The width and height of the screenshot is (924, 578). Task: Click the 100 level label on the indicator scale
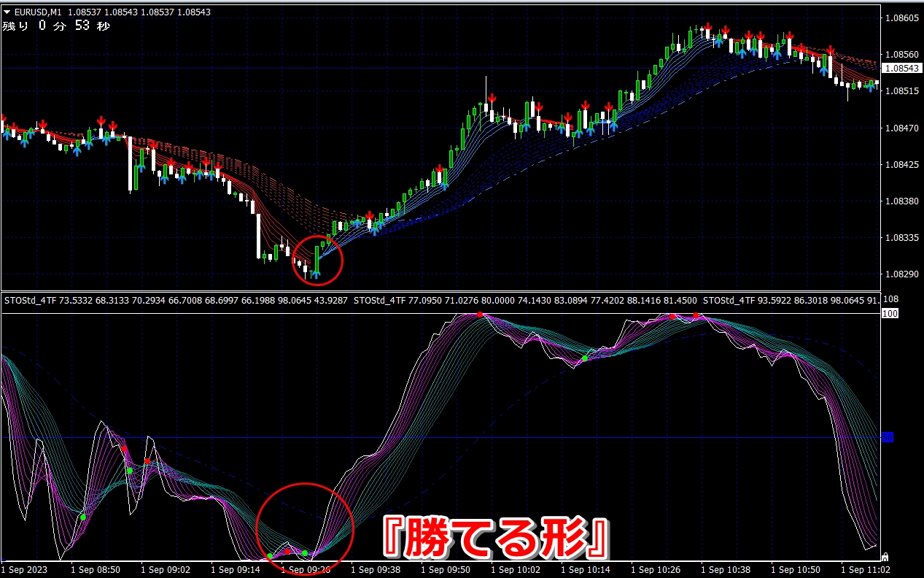tap(889, 313)
